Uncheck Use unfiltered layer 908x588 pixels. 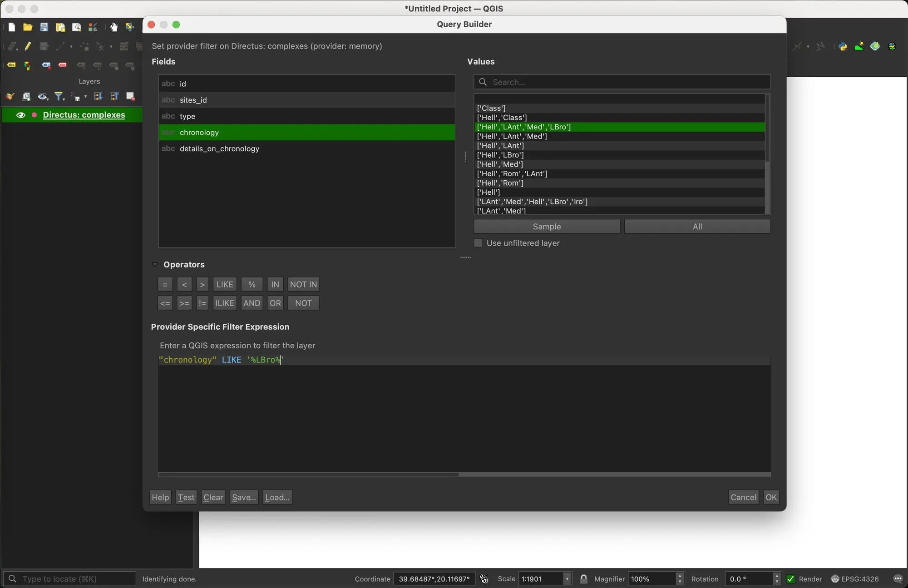click(478, 243)
